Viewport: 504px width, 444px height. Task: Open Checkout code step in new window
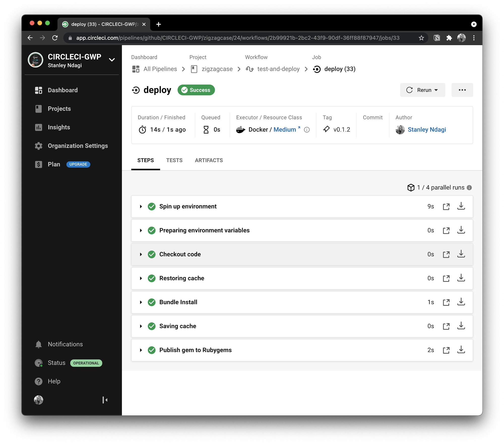coord(446,254)
